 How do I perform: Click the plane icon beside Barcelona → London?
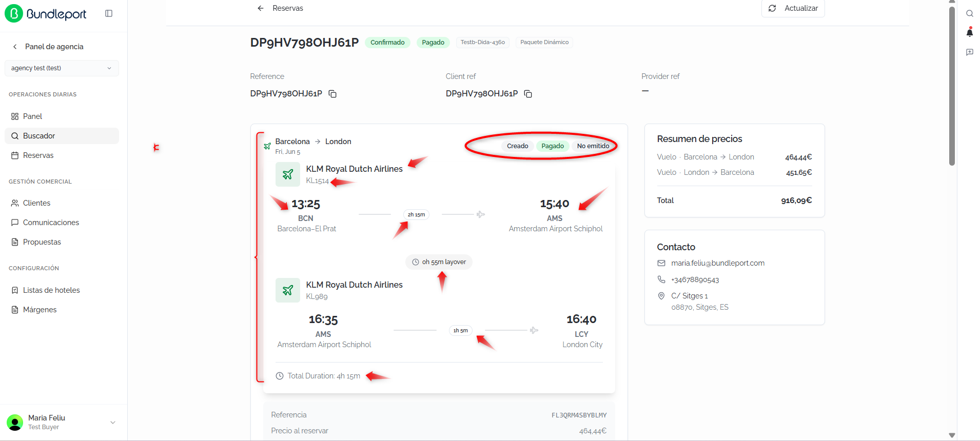(267, 146)
